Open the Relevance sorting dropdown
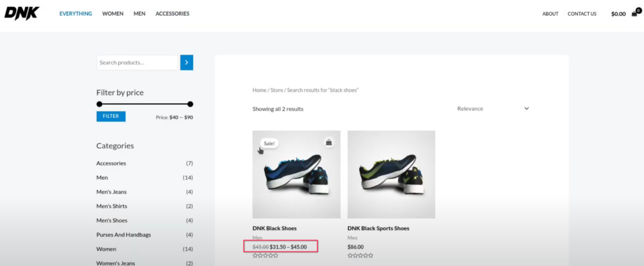Screen dimensions: 644x266 click(493, 109)
